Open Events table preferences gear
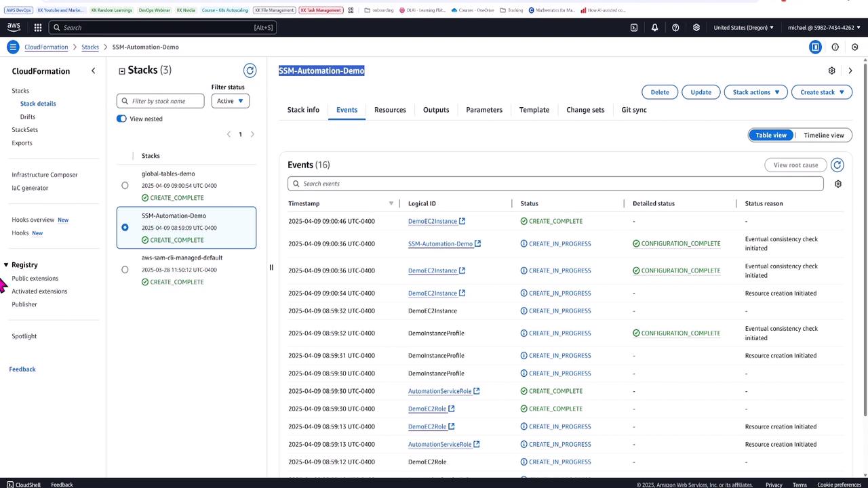 tap(837, 184)
